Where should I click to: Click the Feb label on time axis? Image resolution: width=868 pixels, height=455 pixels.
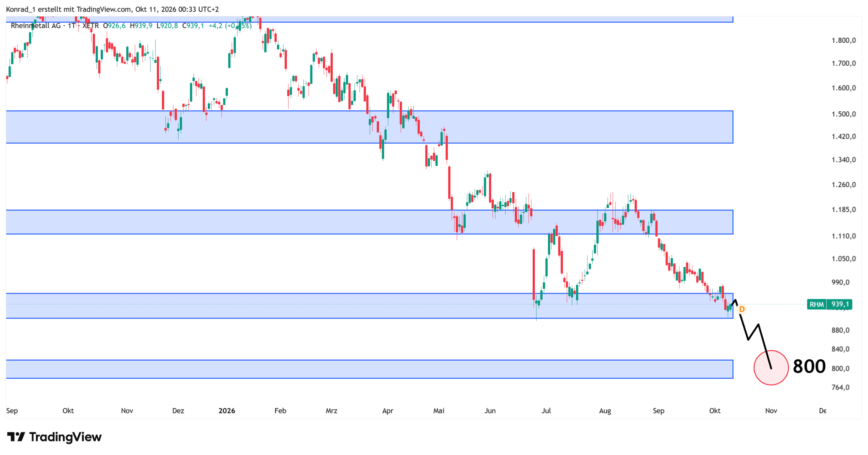(x=280, y=411)
